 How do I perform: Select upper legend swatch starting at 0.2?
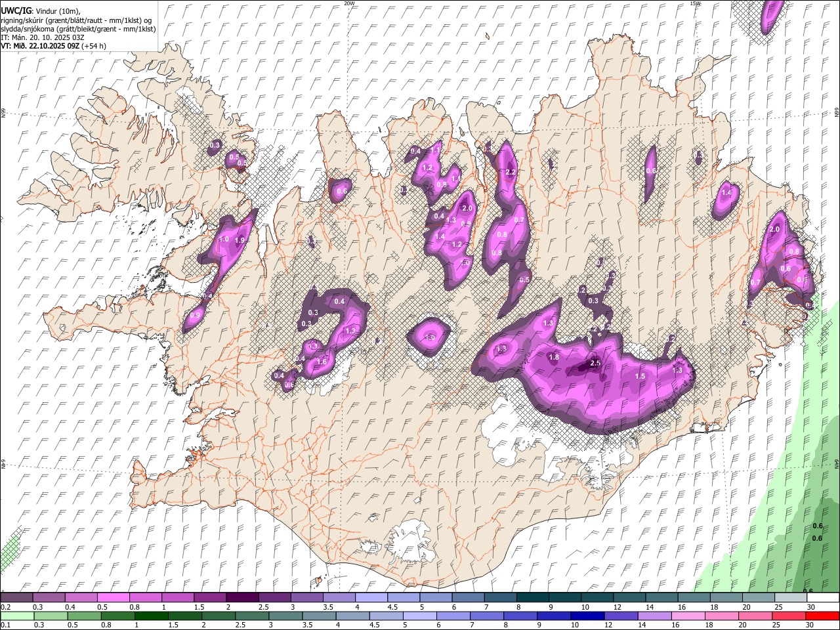point(16,598)
